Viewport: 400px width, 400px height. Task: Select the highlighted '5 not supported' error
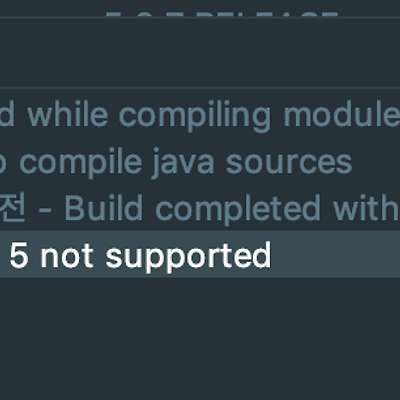coord(200,254)
